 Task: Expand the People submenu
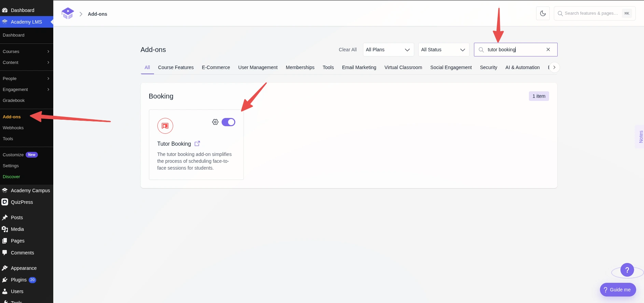(27, 79)
